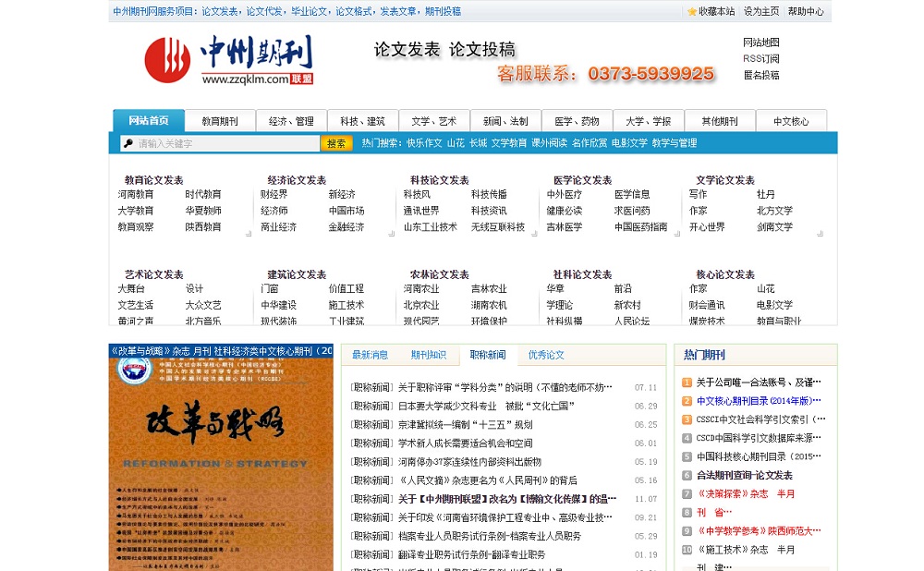Open the 北方文学 journal link
The image size is (924, 571).
pyautogui.click(x=775, y=211)
